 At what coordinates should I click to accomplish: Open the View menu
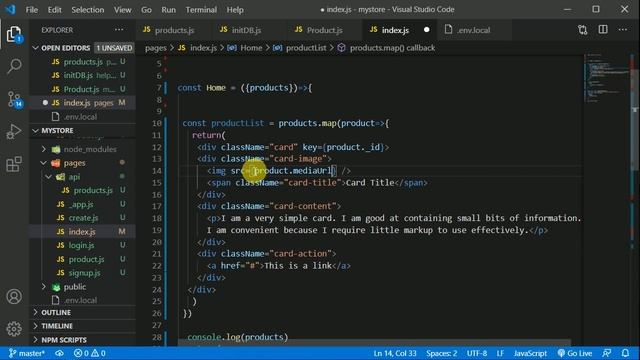[122, 9]
